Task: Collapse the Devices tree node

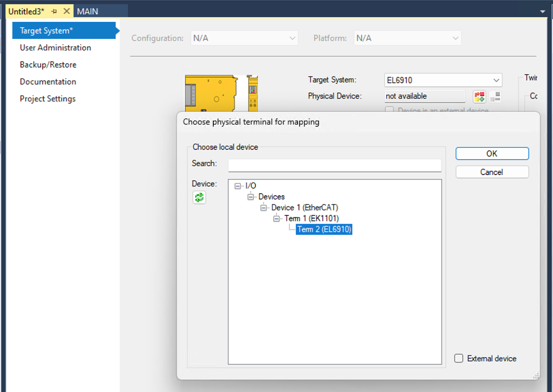Action: click(251, 197)
